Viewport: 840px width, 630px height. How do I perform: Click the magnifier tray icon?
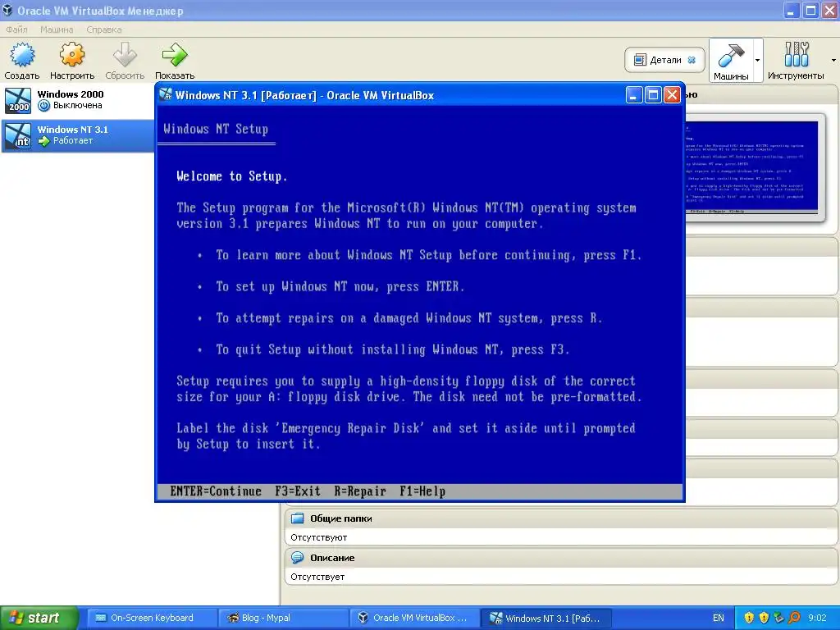click(x=794, y=618)
